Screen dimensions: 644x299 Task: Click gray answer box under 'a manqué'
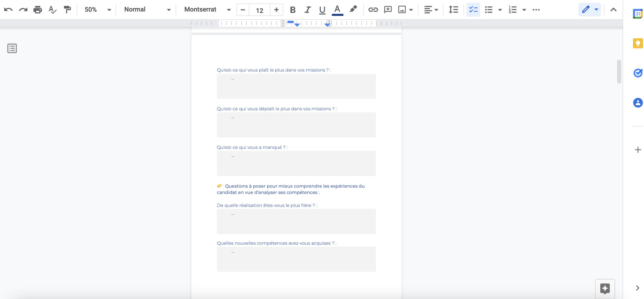point(296,163)
